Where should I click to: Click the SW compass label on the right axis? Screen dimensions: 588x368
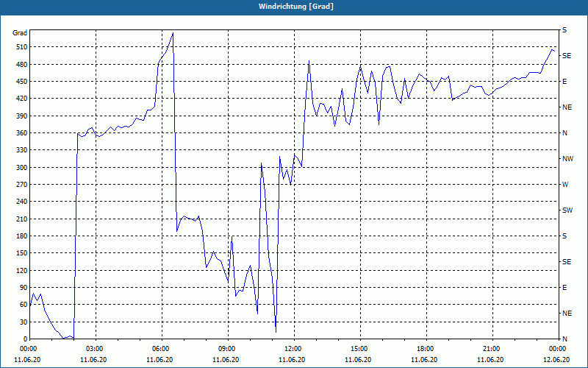(x=567, y=210)
